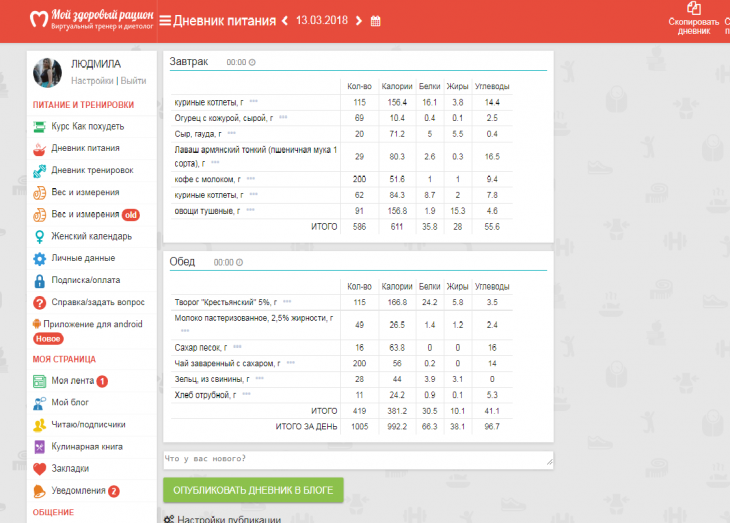The height and width of the screenshot is (523, 730).
Task: Open the Кулинарная книга sidebar item
Action: pyautogui.click(x=87, y=446)
